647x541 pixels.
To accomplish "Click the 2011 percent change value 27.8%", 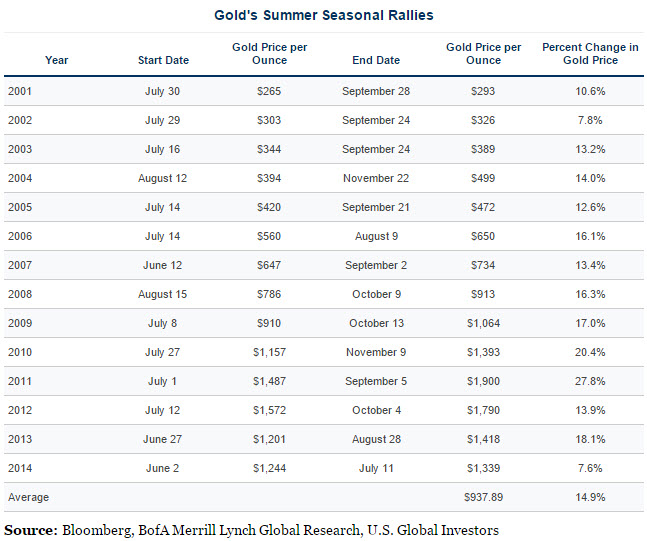I will [x=590, y=381].
